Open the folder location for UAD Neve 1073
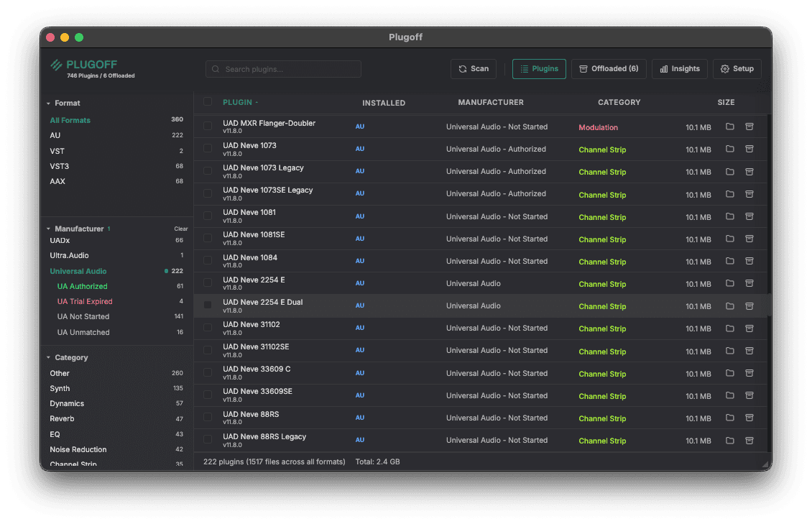This screenshot has height=524, width=812. coord(729,149)
